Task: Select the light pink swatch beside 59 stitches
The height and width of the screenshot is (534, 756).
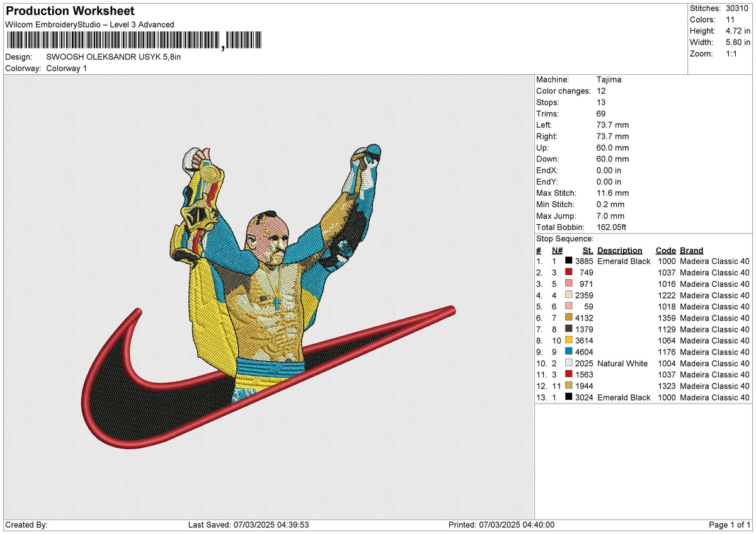Action: (568, 306)
